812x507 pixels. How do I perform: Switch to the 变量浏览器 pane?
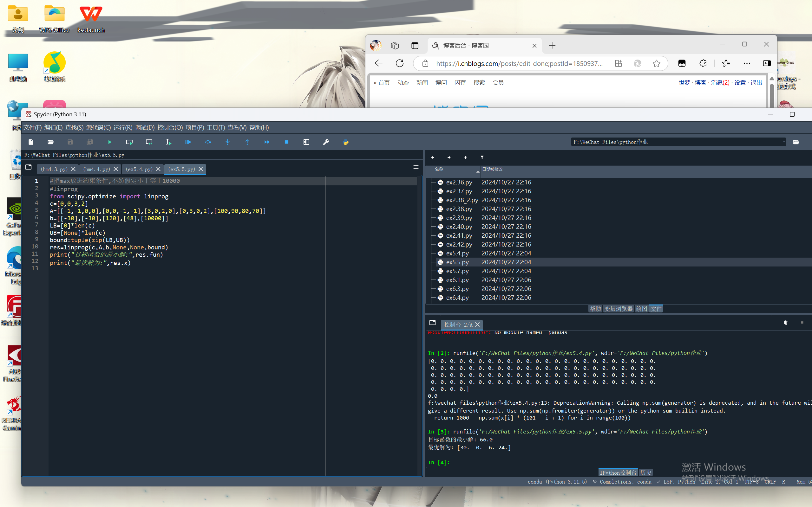618,309
